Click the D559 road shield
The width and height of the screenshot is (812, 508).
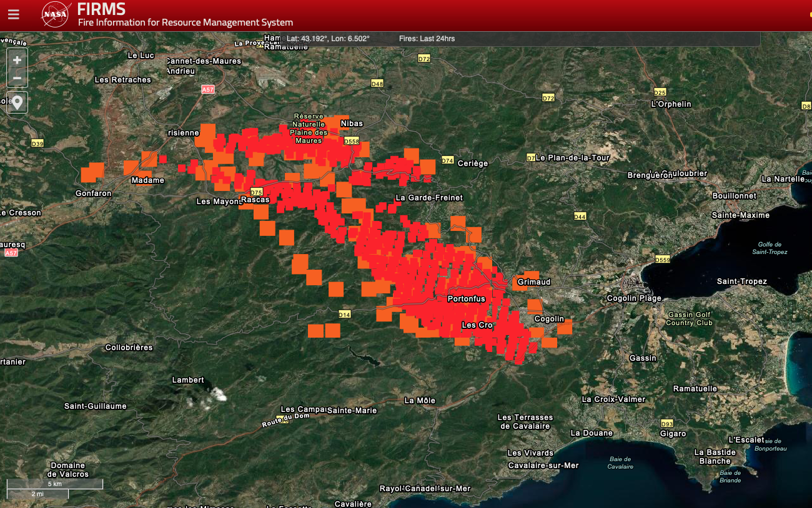coord(662,259)
